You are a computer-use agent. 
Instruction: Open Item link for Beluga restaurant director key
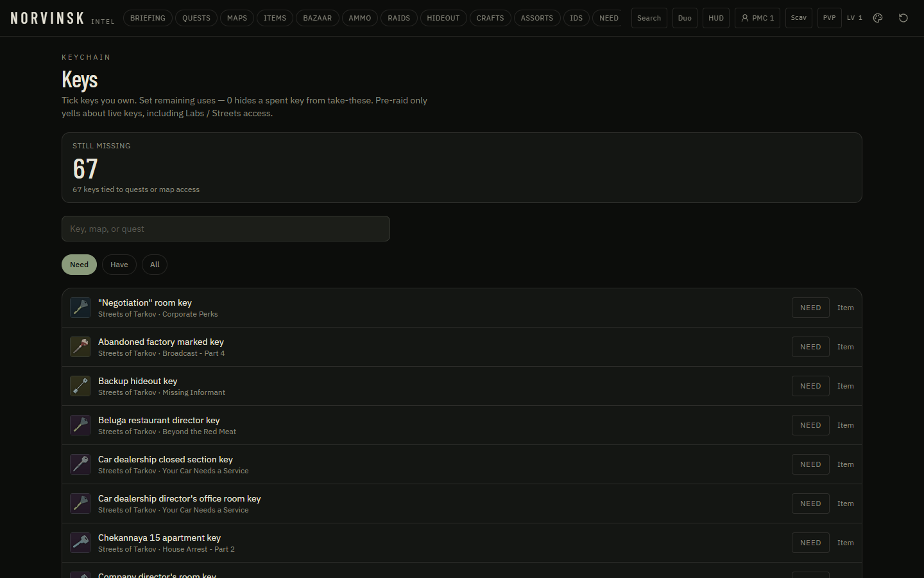pyautogui.click(x=846, y=425)
